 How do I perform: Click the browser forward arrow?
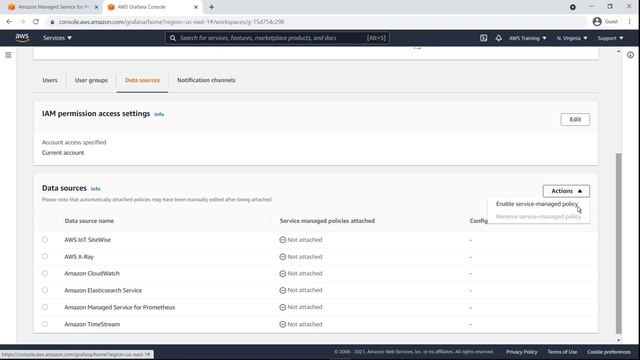coord(22,22)
